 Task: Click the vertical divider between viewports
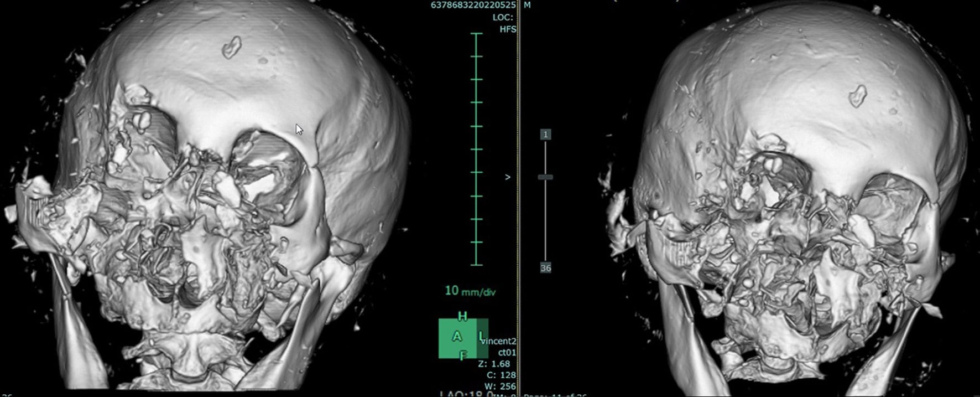point(519,221)
